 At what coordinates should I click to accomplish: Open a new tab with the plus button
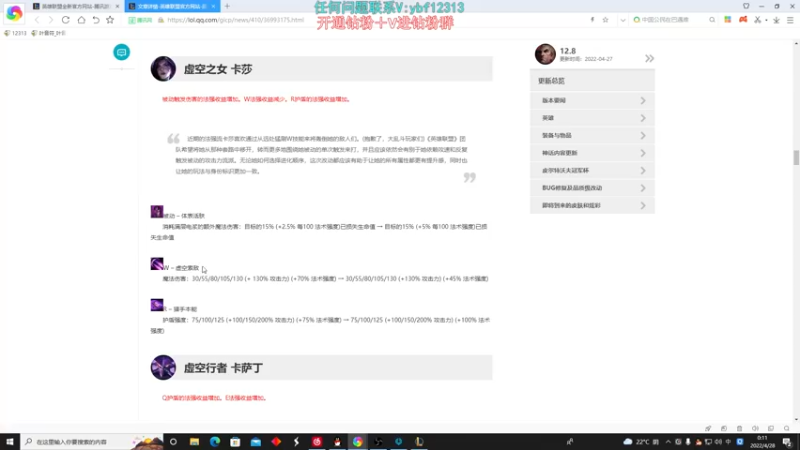pyautogui.click(x=227, y=6)
